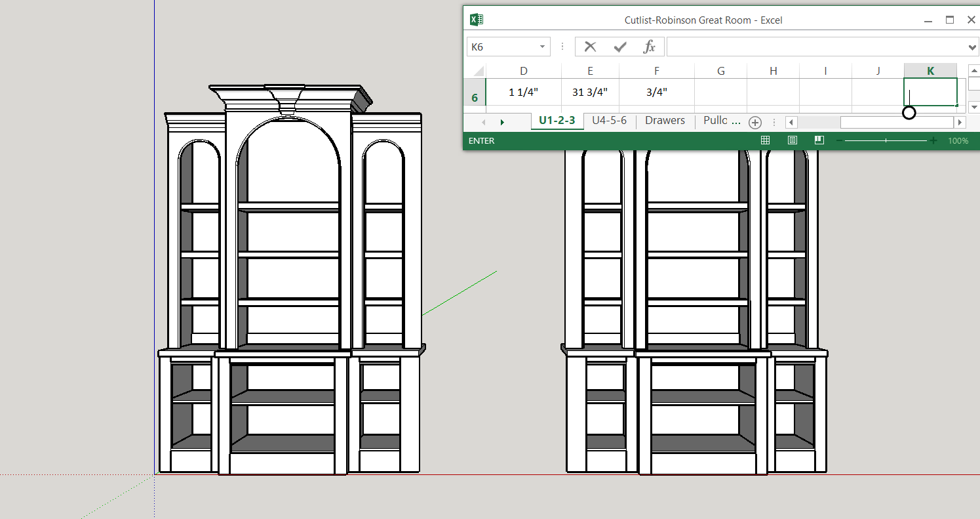This screenshot has width=980, height=519.
Task: Expand the formula bar with the chevron
Action: coord(972,47)
